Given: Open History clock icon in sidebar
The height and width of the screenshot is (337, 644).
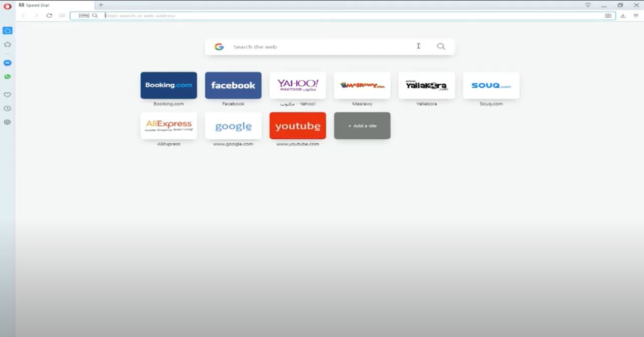Looking at the screenshot, I should (x=7, y=109).
